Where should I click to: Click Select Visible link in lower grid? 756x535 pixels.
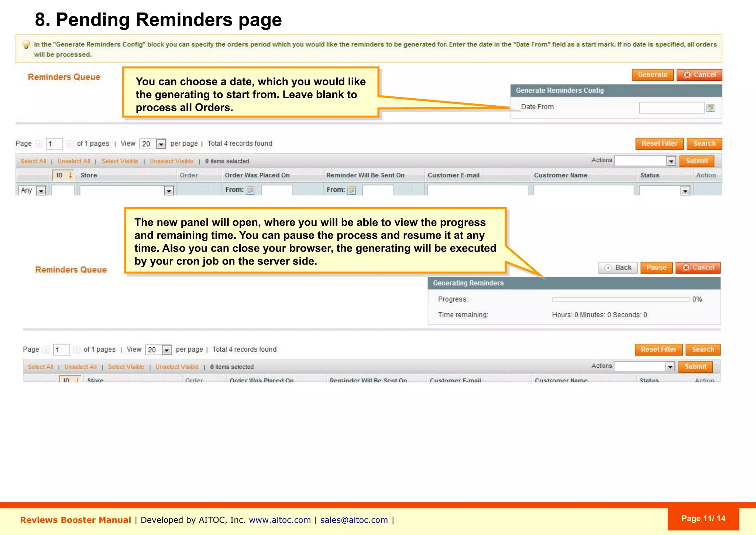[126, 367]
